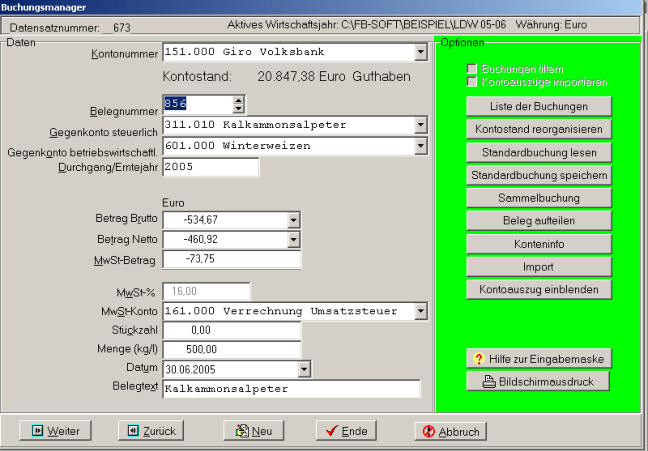Click Kontostand reorganisieren button
This screenshot has width=648, height=451.
tap(539, 129)
